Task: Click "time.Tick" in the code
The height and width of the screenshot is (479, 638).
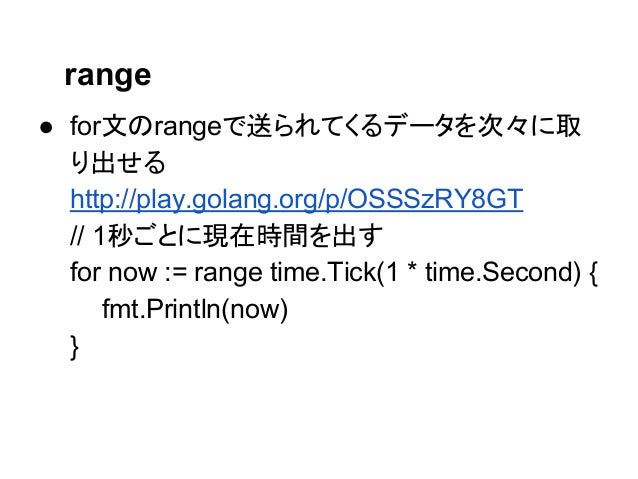Action: pos(323,272)
